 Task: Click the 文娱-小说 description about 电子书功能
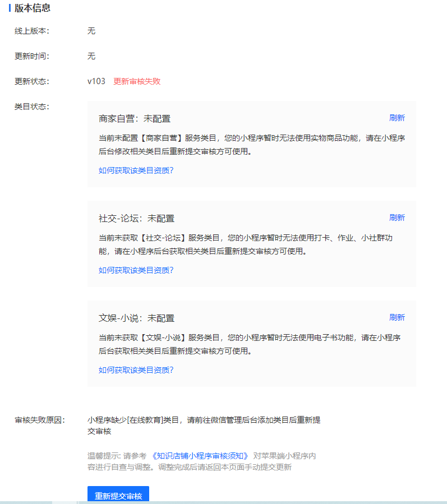[250, 344]
